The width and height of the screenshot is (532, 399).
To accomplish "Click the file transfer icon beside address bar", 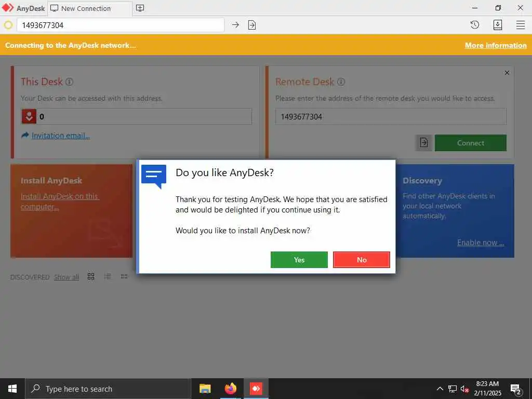I will (x=252, y=25).
